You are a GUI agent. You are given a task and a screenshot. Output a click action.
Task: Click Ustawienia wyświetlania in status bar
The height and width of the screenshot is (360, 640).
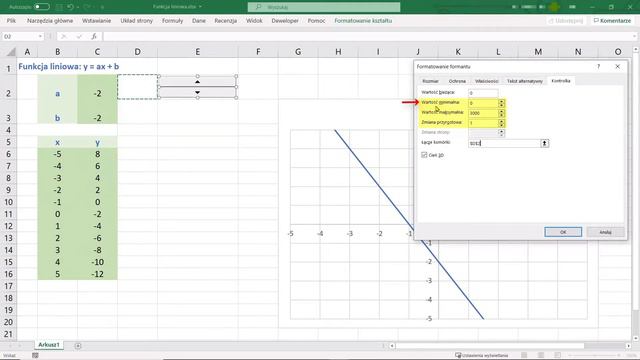pos(482,356)
